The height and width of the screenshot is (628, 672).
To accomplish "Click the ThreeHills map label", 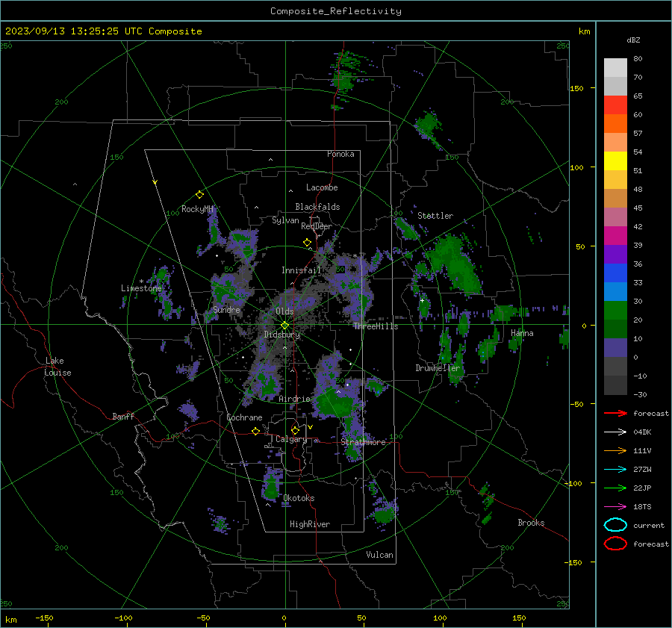I will tap(376, 326).
